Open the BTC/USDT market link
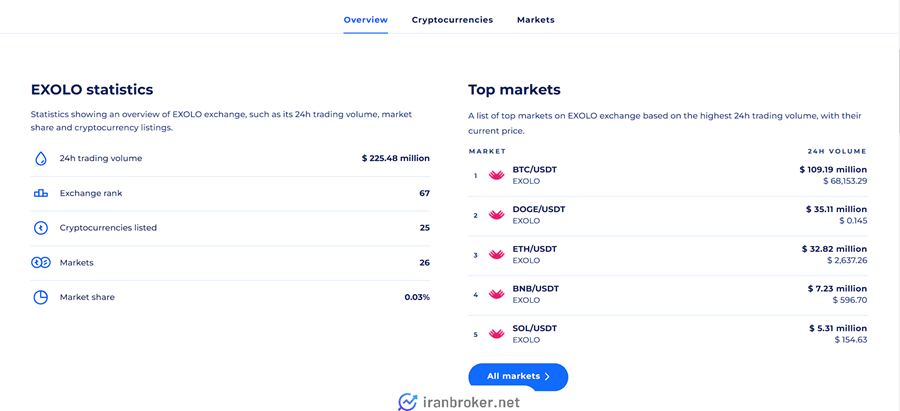The width and height of the screenshot is (900, 411). point(534,170)
